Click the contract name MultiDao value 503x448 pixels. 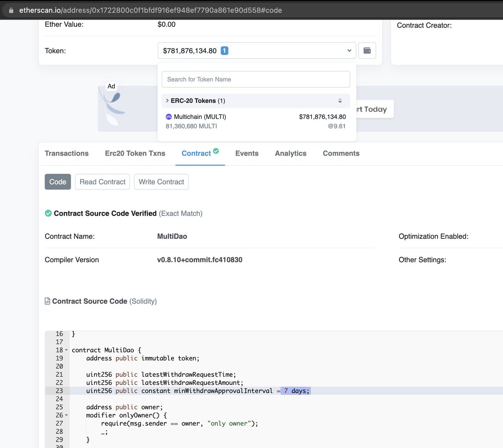click(172, 237)
